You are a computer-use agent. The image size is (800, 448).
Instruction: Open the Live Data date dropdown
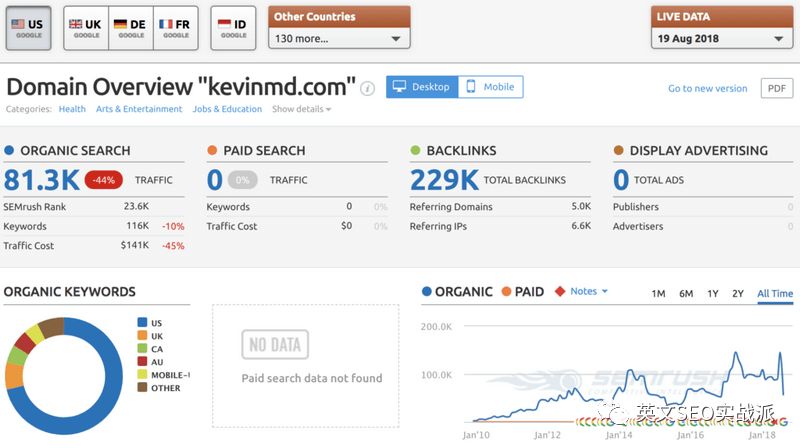click(x=721, y=38)
